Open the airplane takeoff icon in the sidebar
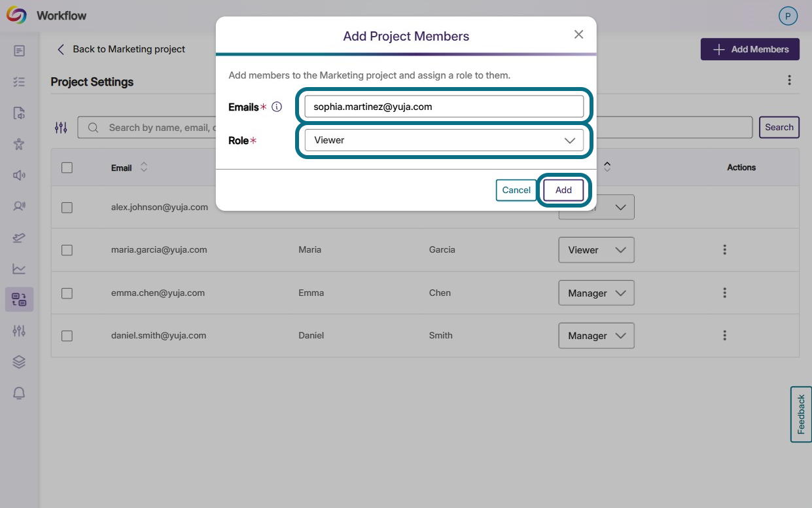 coord(19,237)
